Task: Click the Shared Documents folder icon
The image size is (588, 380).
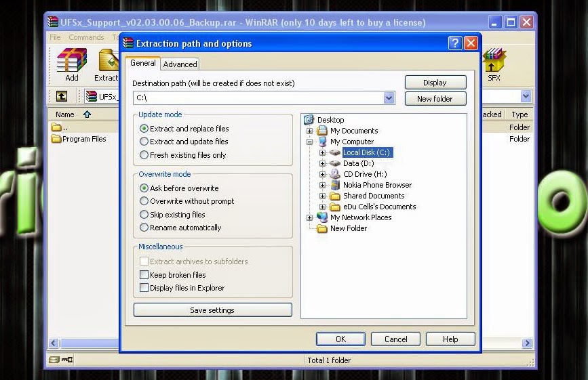Action: [x=334, y=196]
